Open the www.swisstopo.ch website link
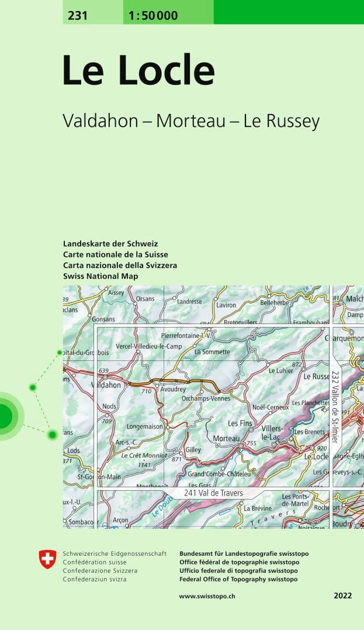 207,596
